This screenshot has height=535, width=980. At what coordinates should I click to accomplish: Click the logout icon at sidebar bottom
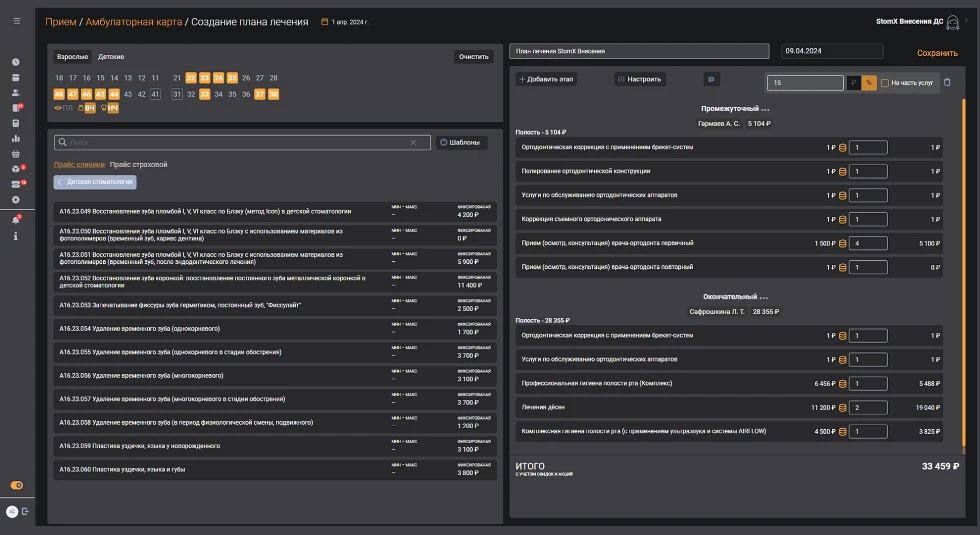(25, 511)
